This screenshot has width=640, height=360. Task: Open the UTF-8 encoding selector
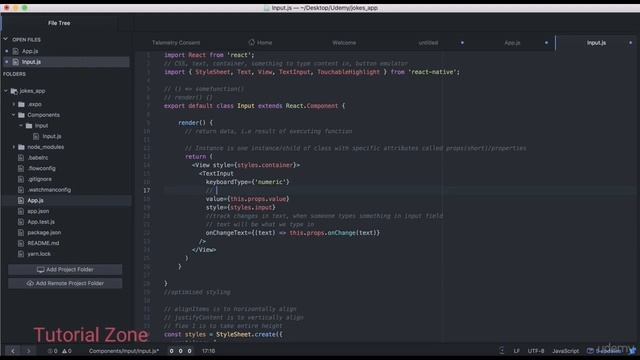536,351
